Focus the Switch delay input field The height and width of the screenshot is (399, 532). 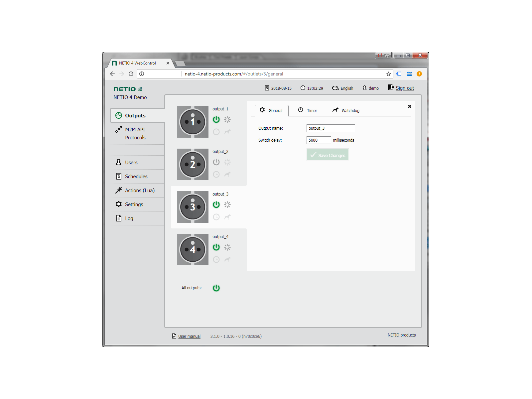pyautogui.click(x=318, y=140)
